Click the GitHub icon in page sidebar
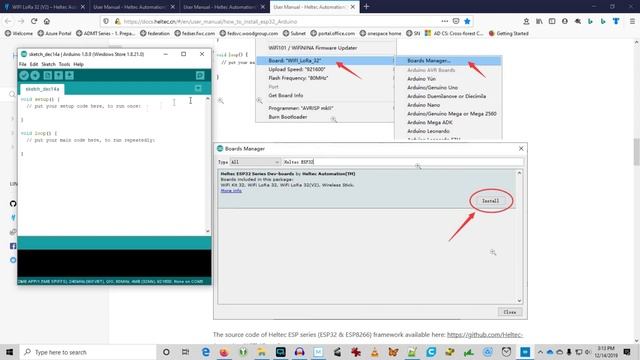 click(x=13, y=204)
